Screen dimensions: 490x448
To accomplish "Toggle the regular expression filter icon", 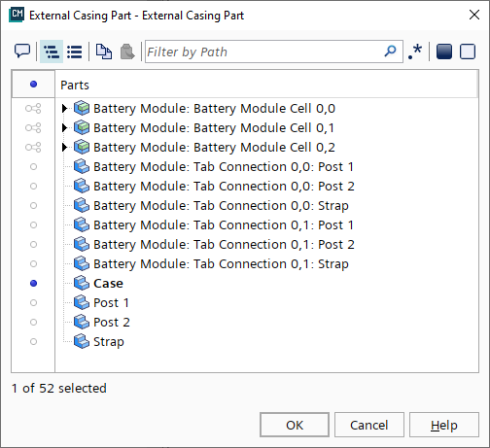I will [x=415, y=52].
